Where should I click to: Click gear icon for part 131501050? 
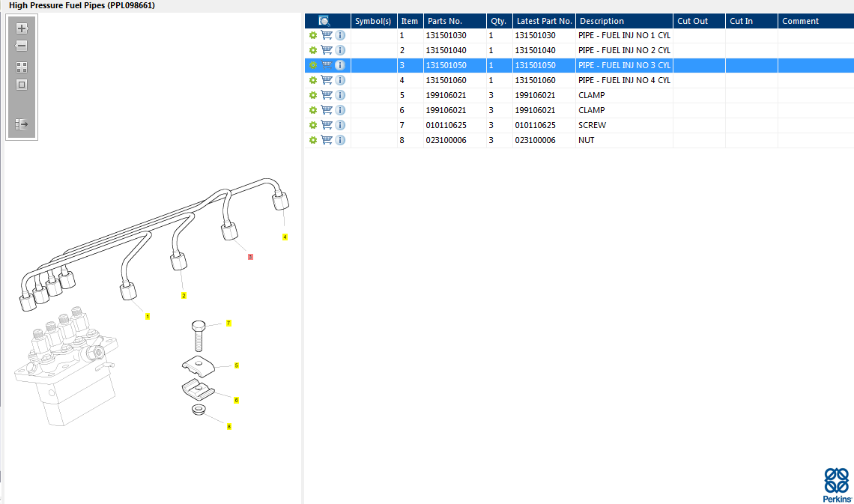[x=313, y=65]
